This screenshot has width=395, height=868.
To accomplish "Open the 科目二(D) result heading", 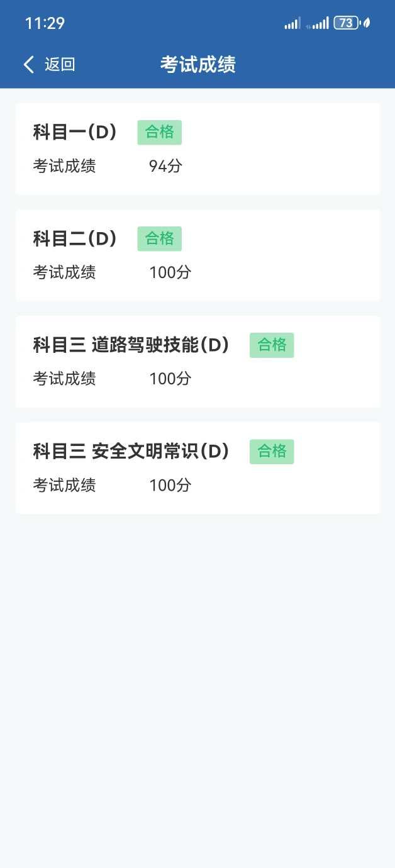I will pyautogui.click(x=75, y=239).
